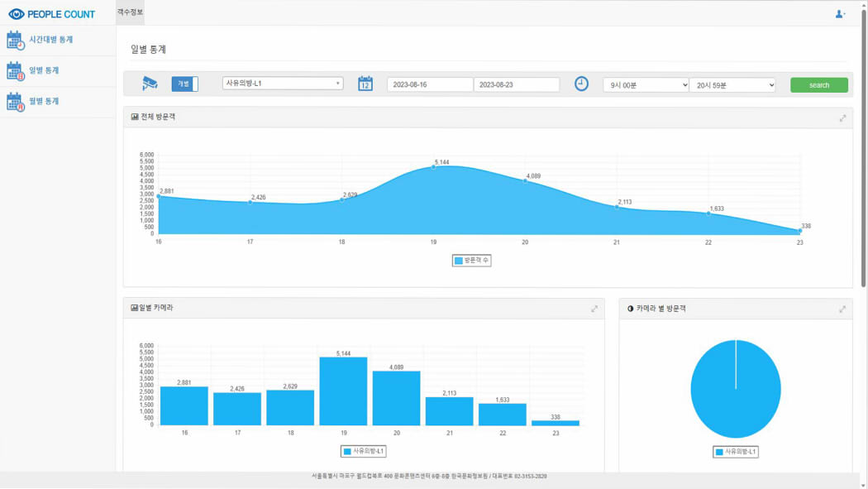The width and height of the screenshot is (868, 489).
Task: Click the calendar icon beside the date fields
Action: 365,84
